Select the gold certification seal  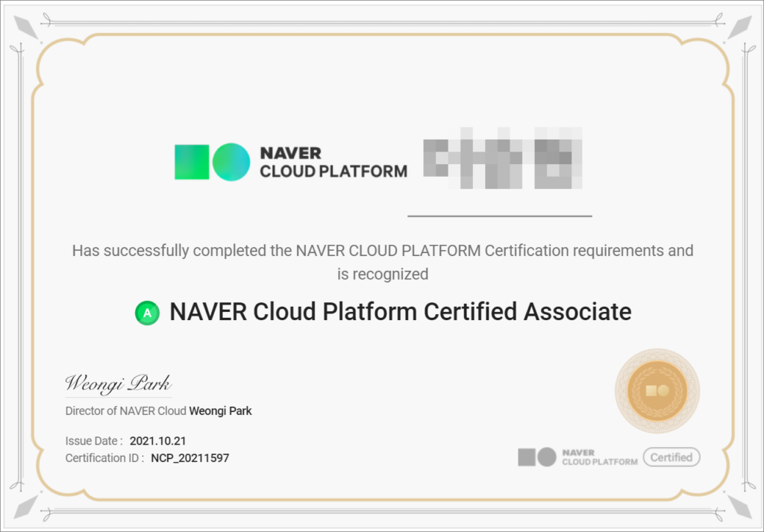click(x=657, y=390)
